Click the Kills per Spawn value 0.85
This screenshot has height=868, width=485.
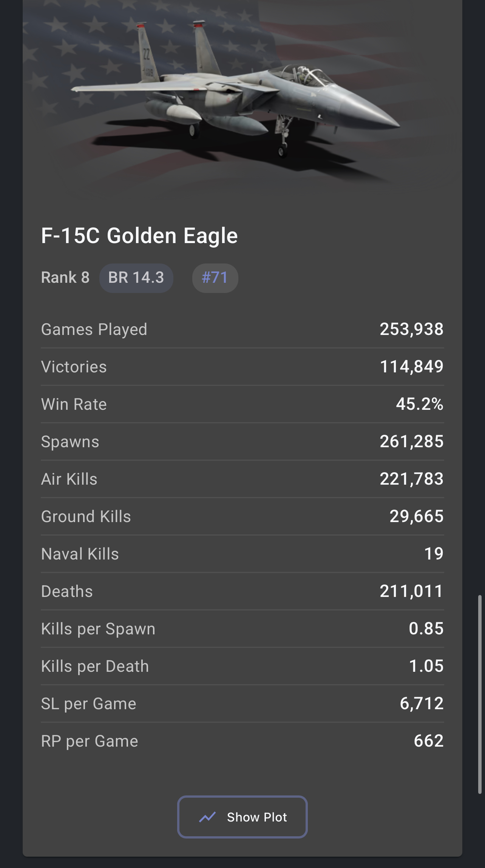[426, 629]
